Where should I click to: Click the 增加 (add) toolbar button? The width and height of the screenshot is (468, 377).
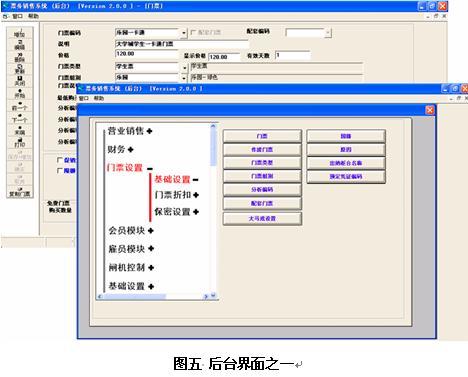click(x=20, y=33)
